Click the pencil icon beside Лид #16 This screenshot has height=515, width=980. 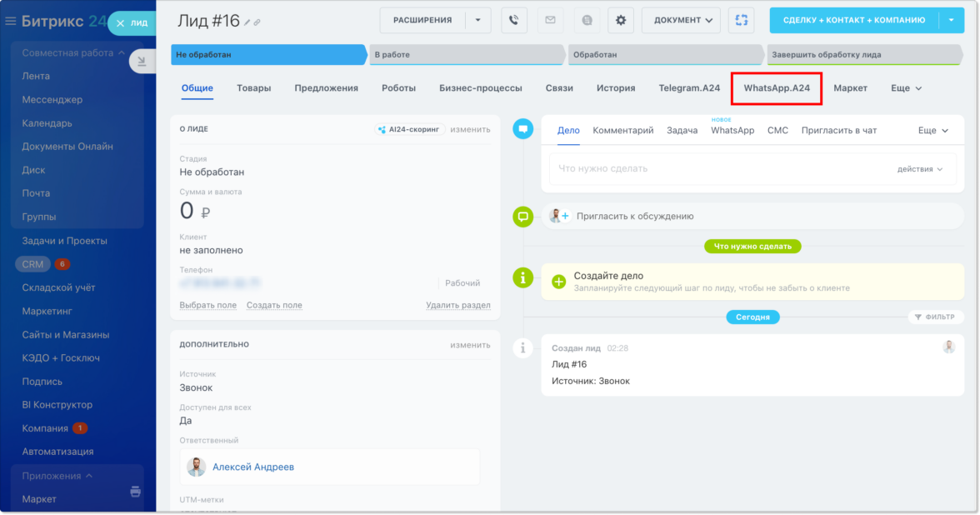click(247, 22)
